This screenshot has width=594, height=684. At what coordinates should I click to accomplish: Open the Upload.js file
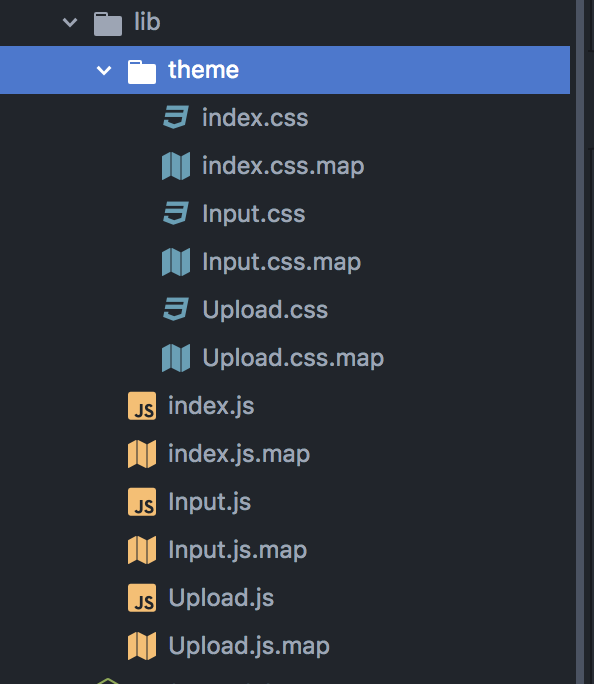tap(221, 598)
